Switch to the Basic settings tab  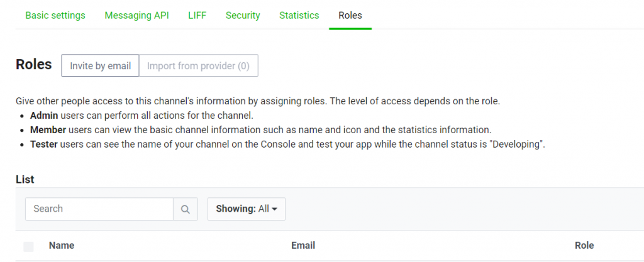pos(55,15)
